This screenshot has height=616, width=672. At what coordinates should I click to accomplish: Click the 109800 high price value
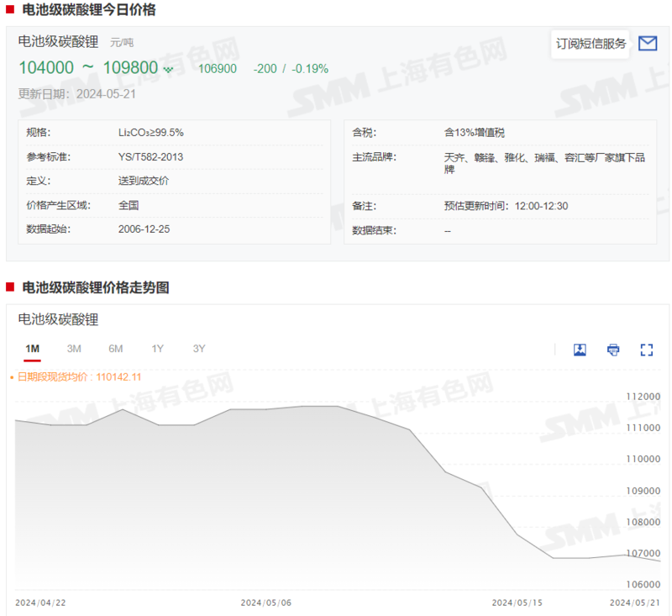(x=130, y=68)
